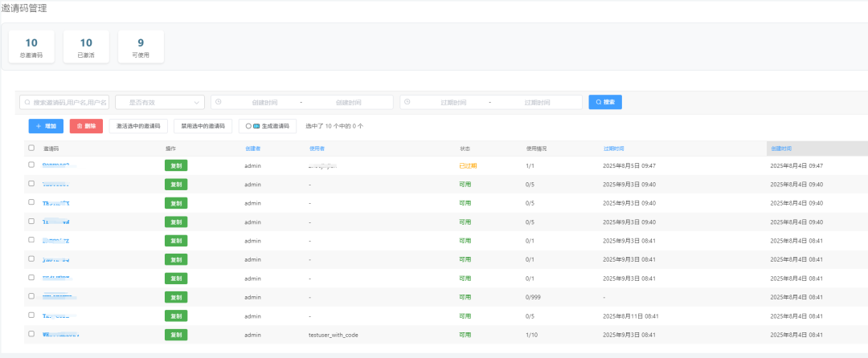
Task: Click the clock icon in the 创建时间 range picker
Action: (x=219, y=102)
